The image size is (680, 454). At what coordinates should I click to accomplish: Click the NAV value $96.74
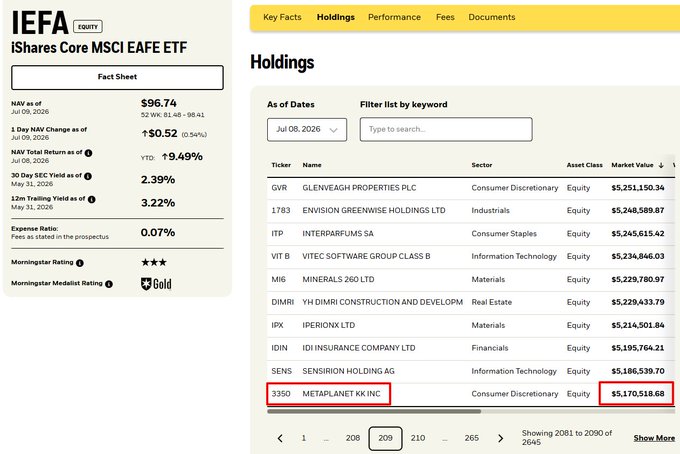pyautogui.click(x=159, y=103)
